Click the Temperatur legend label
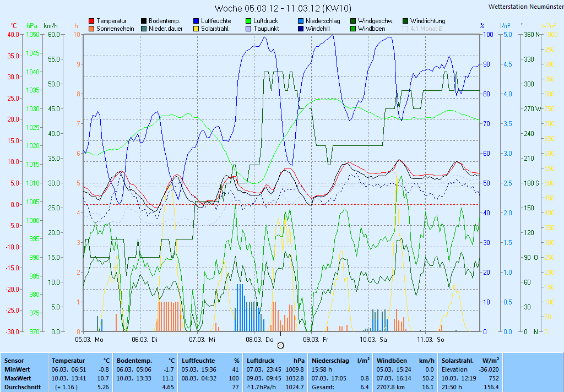Screen dimensions: 564x392 click(111, 21)
